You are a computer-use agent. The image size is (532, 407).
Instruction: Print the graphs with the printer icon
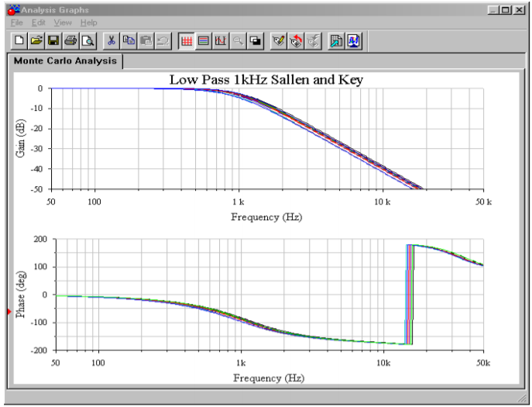[71, 41]
